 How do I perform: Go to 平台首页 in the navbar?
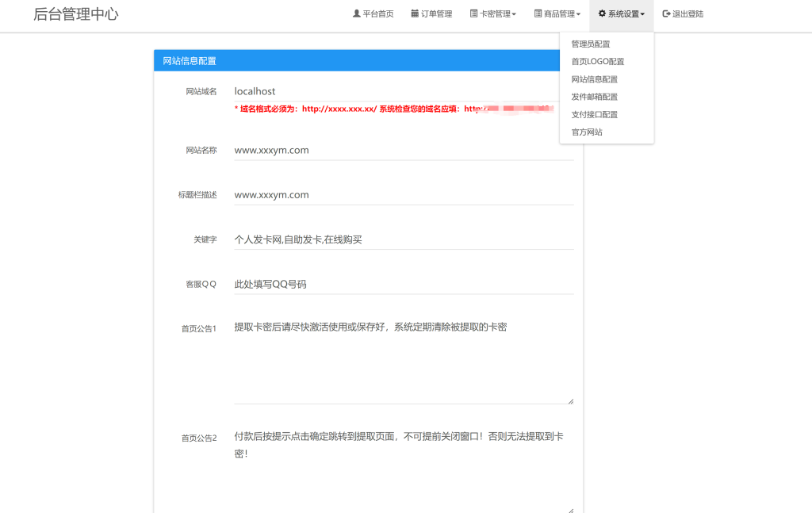tap(377, 13)
